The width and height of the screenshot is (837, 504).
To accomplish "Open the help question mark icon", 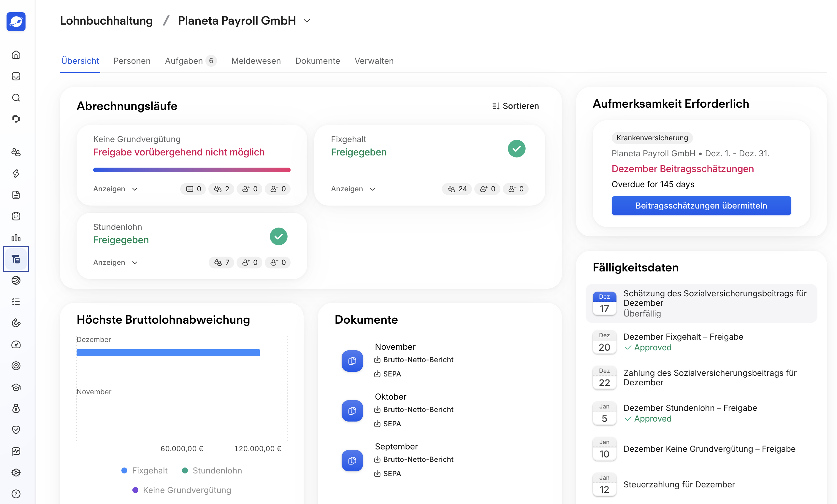I will [16, 494].
